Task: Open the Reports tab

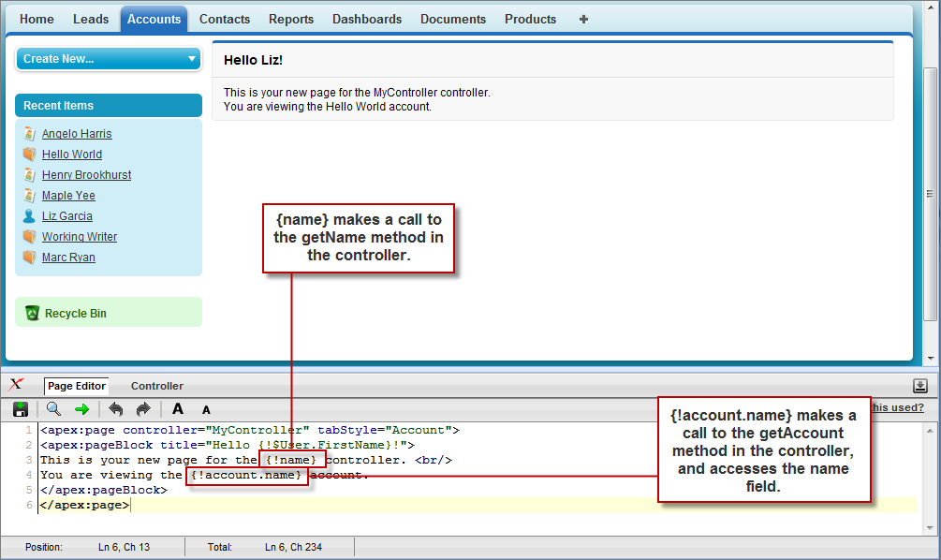Action: pyautogui.click(x=290, y=18)
